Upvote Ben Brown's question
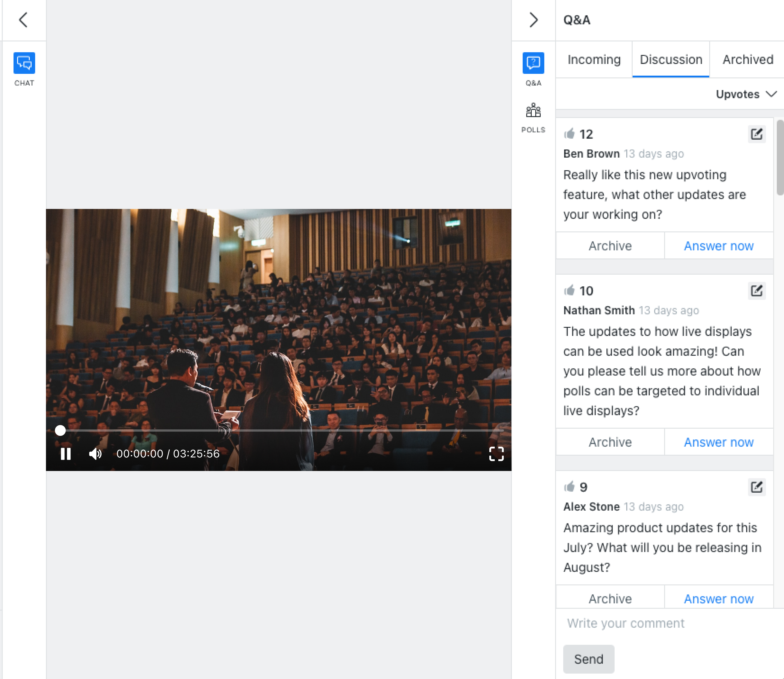 [x=570, y=134]
